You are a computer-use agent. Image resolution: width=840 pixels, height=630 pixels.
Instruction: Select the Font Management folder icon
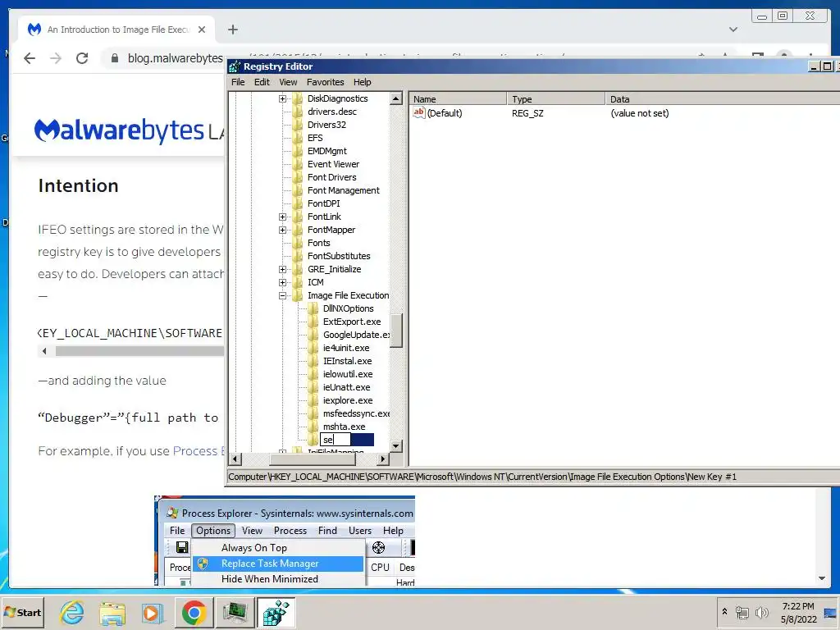click(x=297, y=190)
